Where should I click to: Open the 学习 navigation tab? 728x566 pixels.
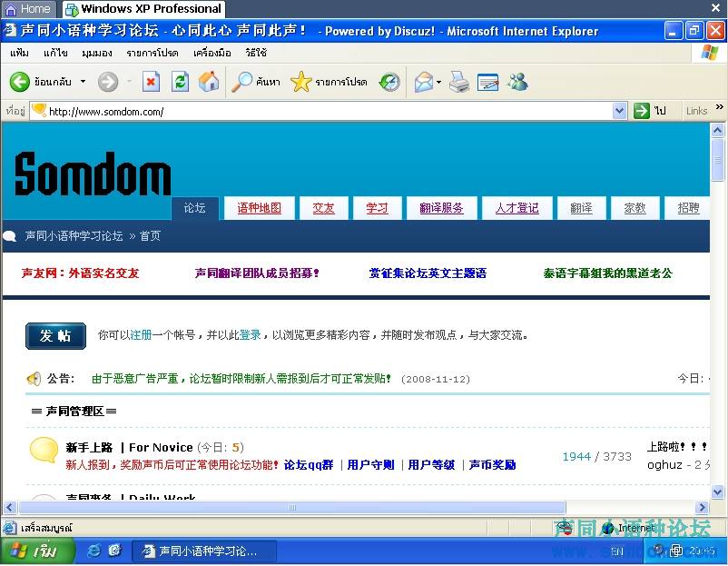[x=377, y=208]
